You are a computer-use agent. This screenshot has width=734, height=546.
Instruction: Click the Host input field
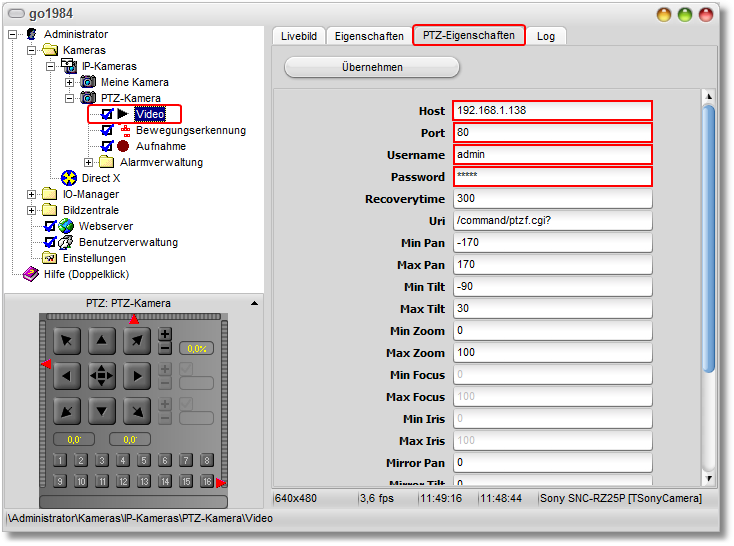552,111
